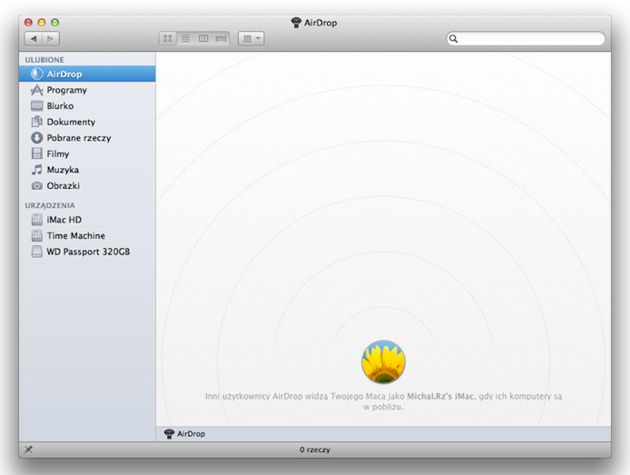This screenshot has height=475, width=630.
Task: Click the URZĄDZENIA section header
Action: (x=50, y=205)
